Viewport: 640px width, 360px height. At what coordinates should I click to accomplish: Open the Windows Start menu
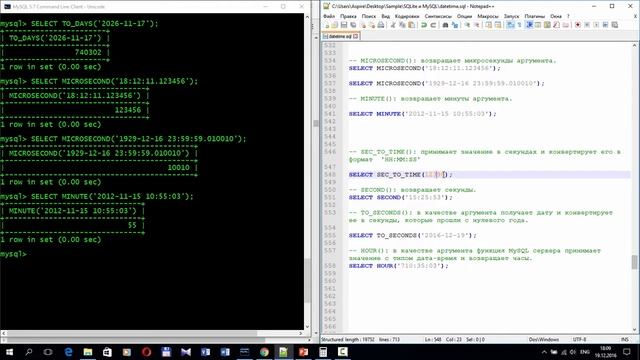pyautogui.click(x=9, y=352)
